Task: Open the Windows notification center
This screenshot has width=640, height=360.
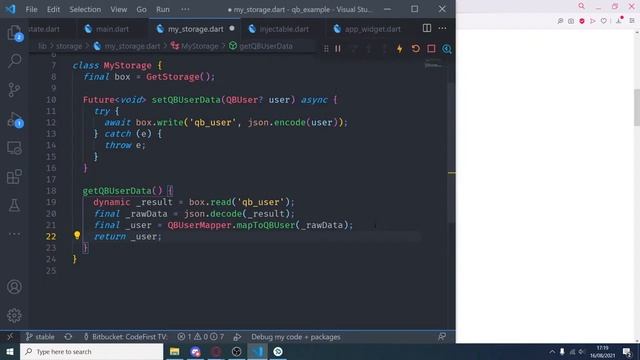Action: 627,351
